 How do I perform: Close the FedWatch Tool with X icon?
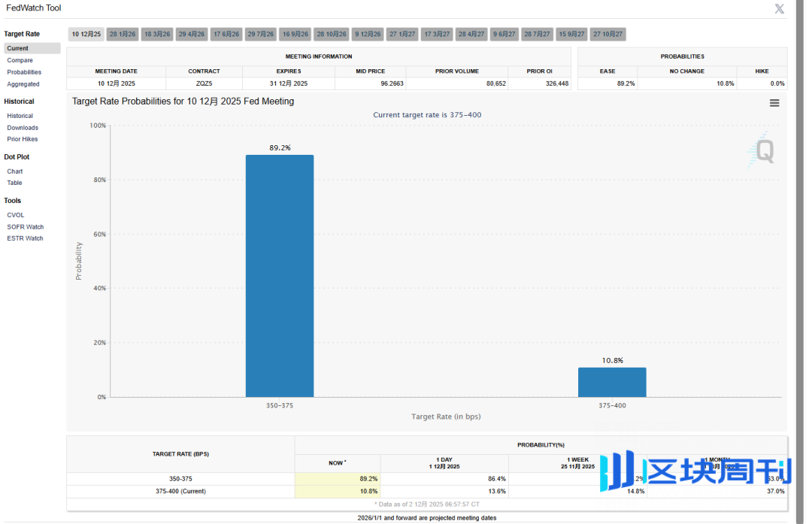click(x=780, y=9)
